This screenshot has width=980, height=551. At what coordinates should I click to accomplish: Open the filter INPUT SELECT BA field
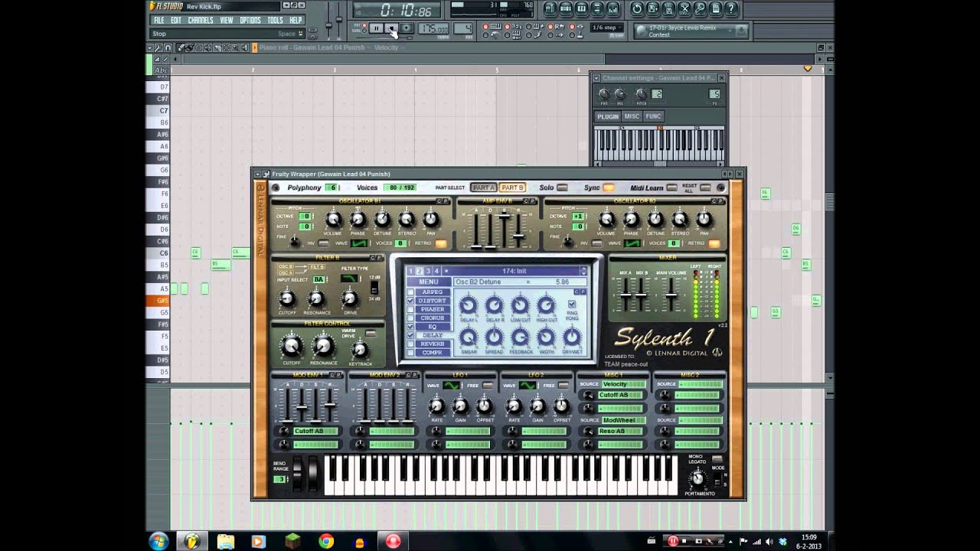[319, 279]
